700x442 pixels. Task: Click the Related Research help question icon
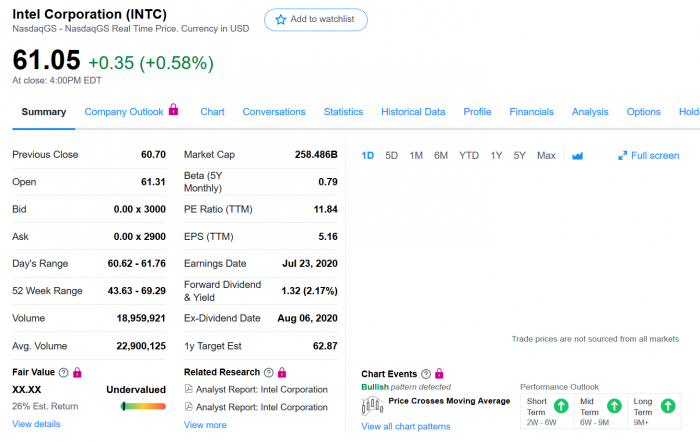[x=268, y=373]
